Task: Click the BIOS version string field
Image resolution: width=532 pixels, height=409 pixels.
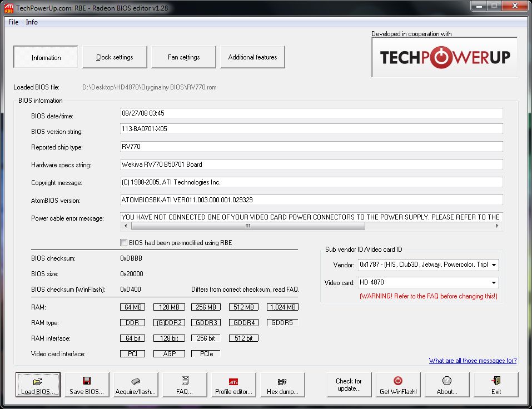Action: point(311,129)
